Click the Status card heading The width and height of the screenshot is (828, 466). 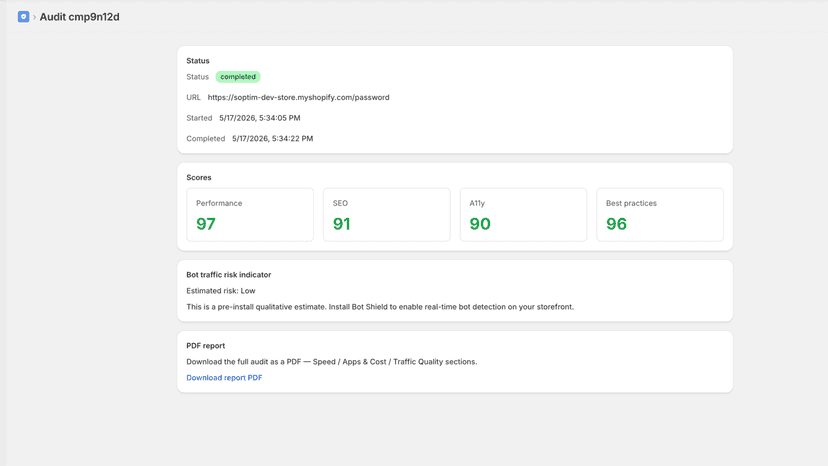click(x=197, y=61)
